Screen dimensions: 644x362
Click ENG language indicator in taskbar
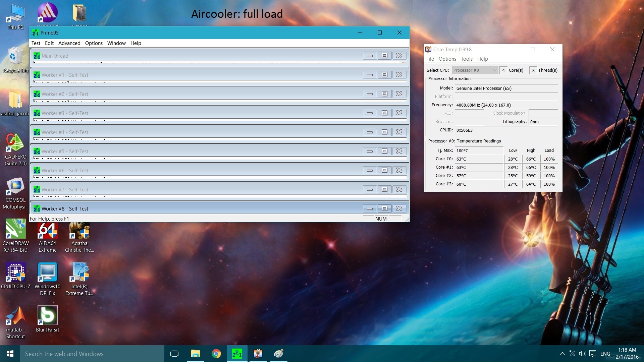[x=605, y=354]
